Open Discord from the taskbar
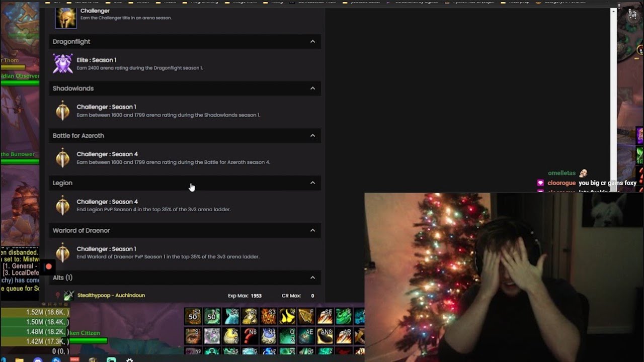This screenshot has width=644, height=362. pyautogui.click(x=38, y=360)
